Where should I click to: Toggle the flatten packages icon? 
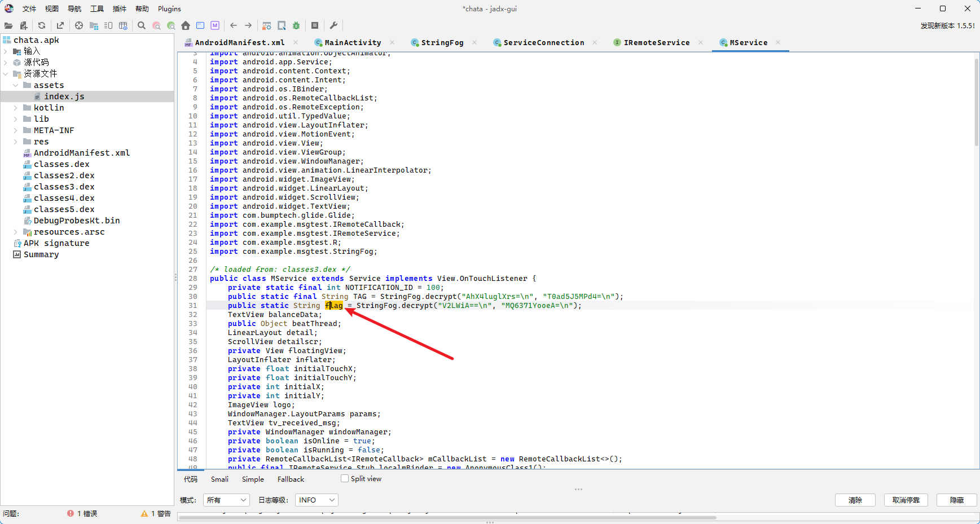(x=94, y=25)
